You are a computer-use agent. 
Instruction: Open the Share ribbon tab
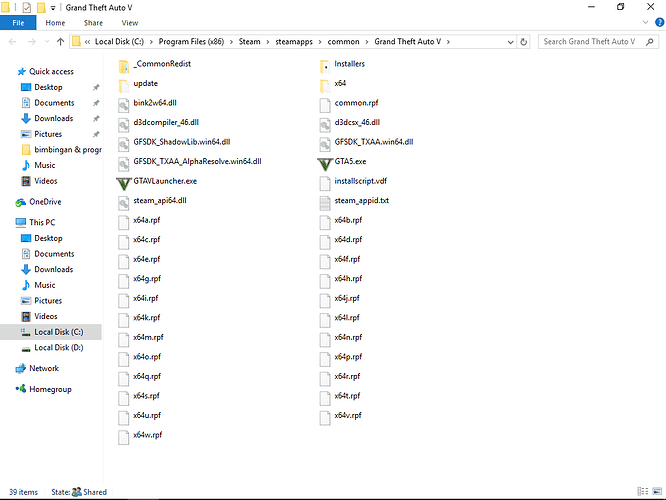[93, 23]
